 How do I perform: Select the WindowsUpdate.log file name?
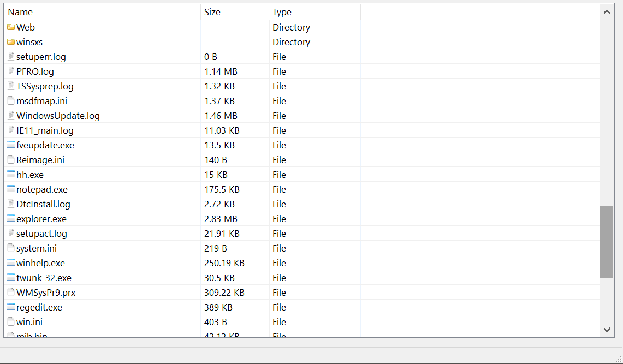58,116
